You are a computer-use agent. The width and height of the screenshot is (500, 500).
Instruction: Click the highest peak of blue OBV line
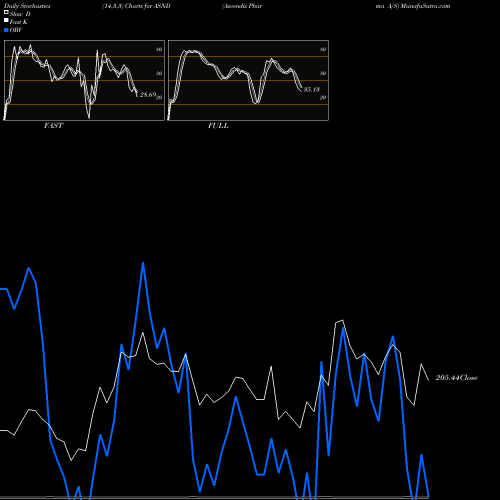pyautogui.click(x=143, y=263)
